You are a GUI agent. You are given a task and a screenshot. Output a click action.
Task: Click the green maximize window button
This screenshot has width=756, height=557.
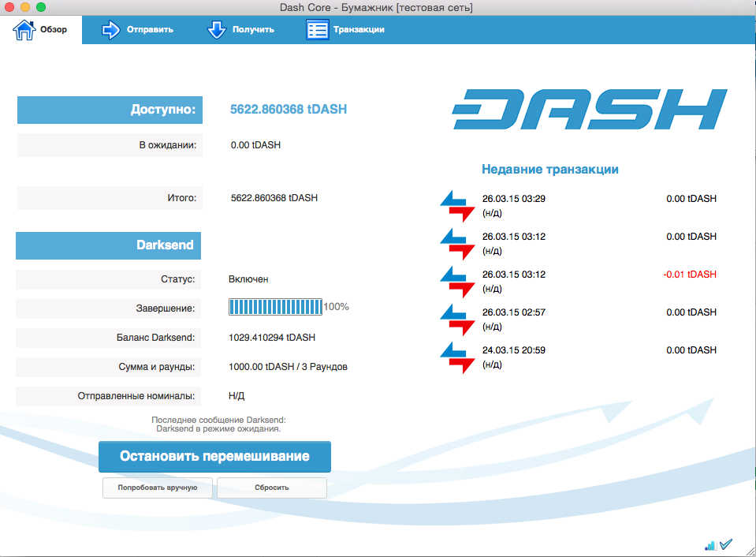pyautogui.click(x=41, y=7)
